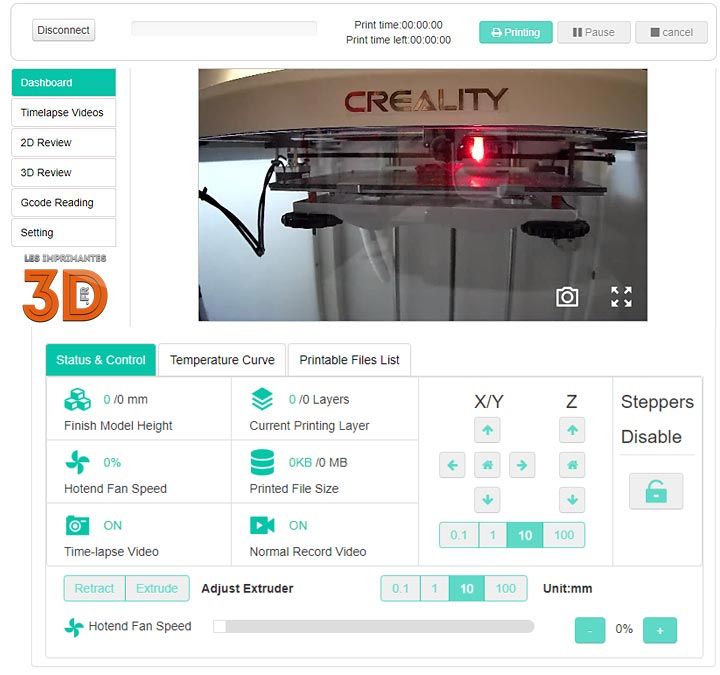Switch to Printable Files List tab
The width and height of the screenshot is (720, 675).
[349, 360]
